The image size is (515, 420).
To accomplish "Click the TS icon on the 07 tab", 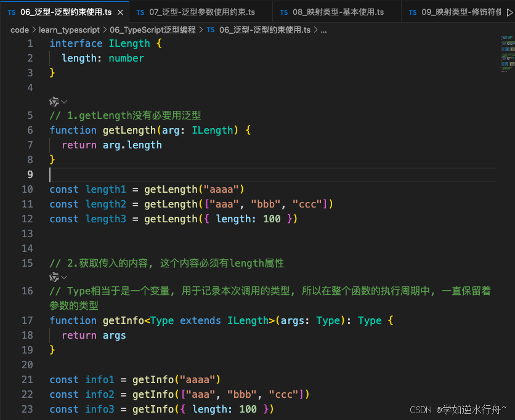I will tap(140, 12).
